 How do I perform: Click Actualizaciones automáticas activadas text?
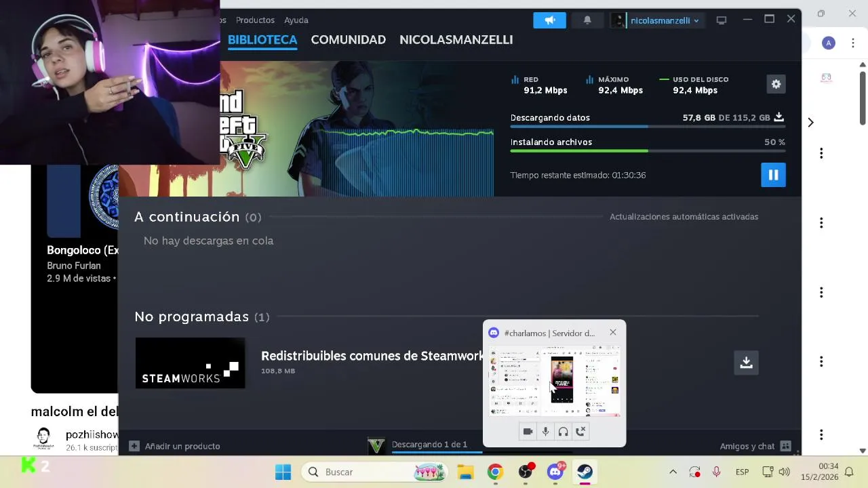point(684,217)
